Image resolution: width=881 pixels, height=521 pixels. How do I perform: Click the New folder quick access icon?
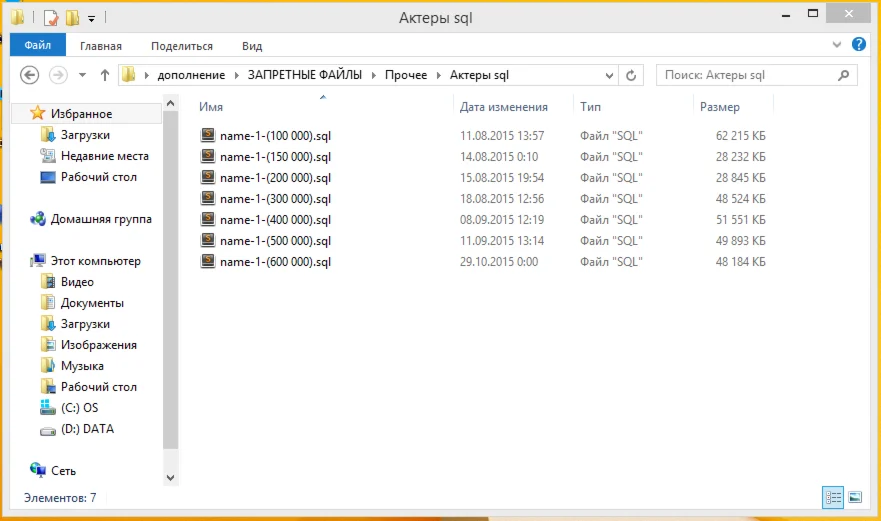tap(72, 17)
